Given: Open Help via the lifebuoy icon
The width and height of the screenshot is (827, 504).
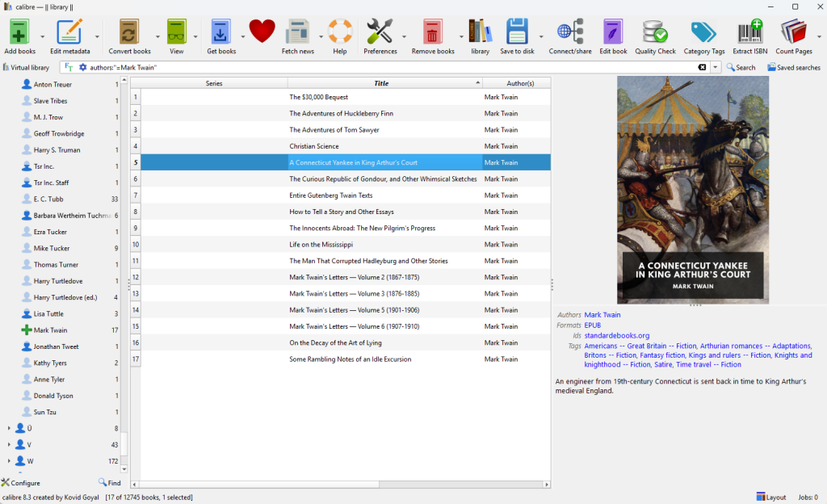Looking at the screenshot, I should coord(340,32).
